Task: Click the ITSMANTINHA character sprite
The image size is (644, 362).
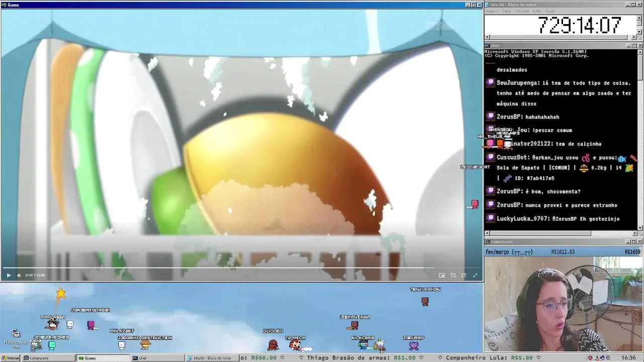Action: (x=355, y=325)
